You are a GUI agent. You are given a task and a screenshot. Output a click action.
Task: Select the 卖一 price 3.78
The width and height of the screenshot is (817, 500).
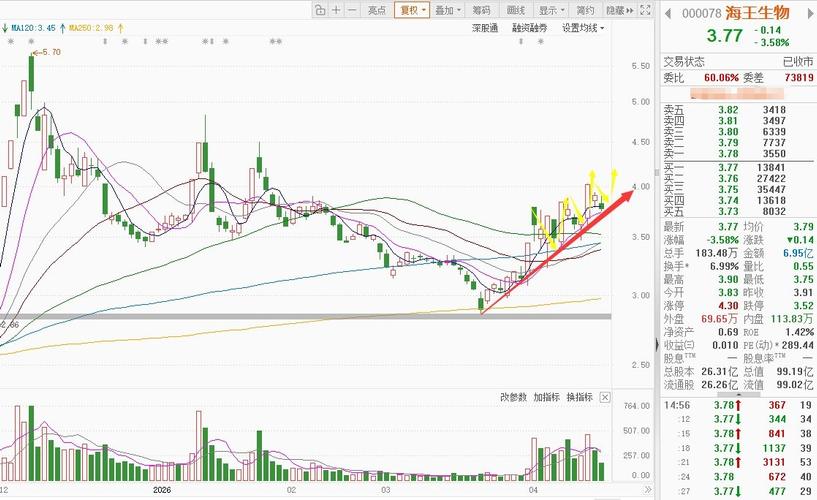click(728, 154)
